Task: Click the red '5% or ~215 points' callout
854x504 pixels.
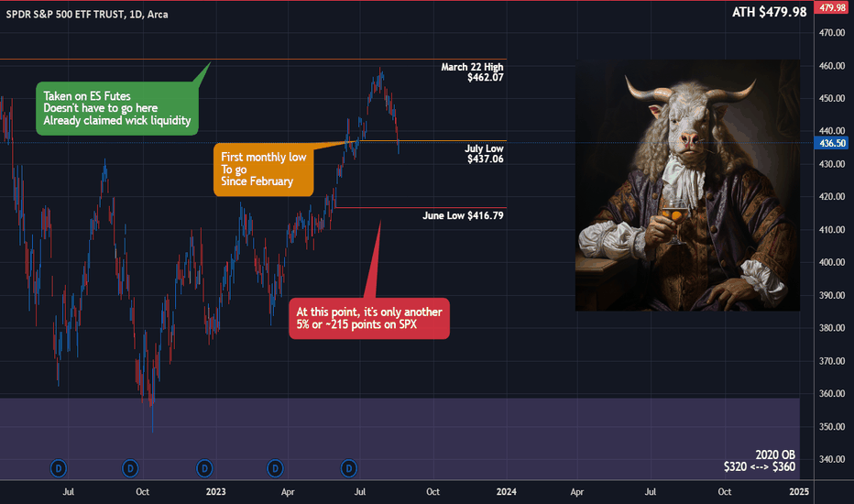Action: (x=369, y=318)
